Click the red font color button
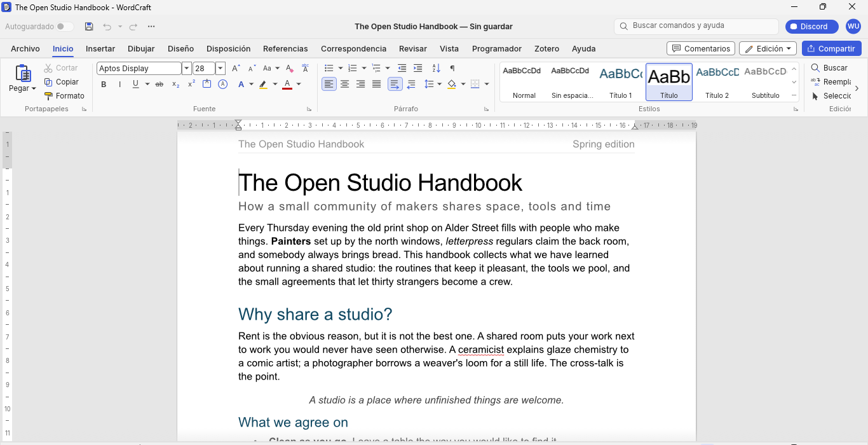The width and height of the screenshot is (868, 445). coord(287,85)
